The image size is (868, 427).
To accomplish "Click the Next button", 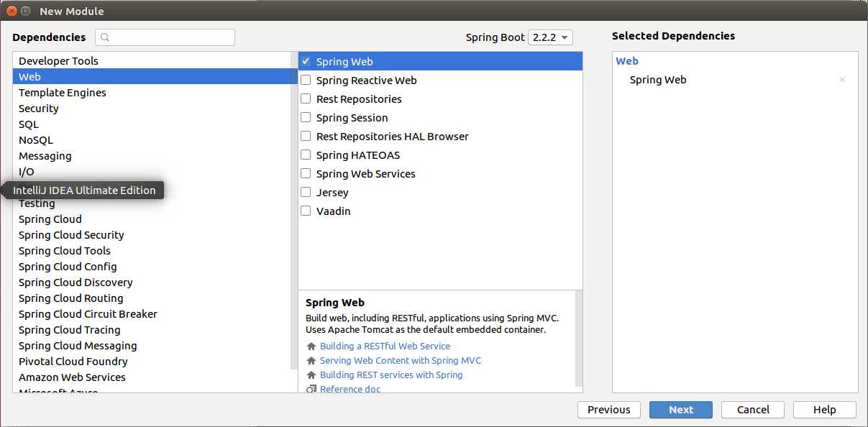I will click(x=681, y=410).
